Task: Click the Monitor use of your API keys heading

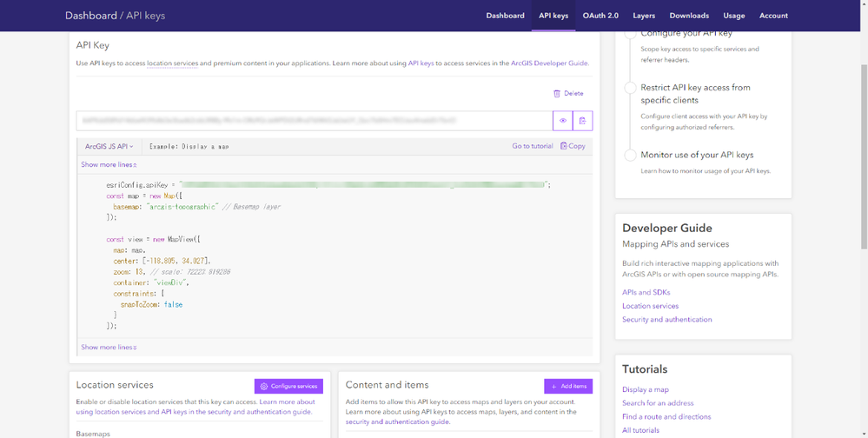Action: pyautogui.click(x=697, y=155)
